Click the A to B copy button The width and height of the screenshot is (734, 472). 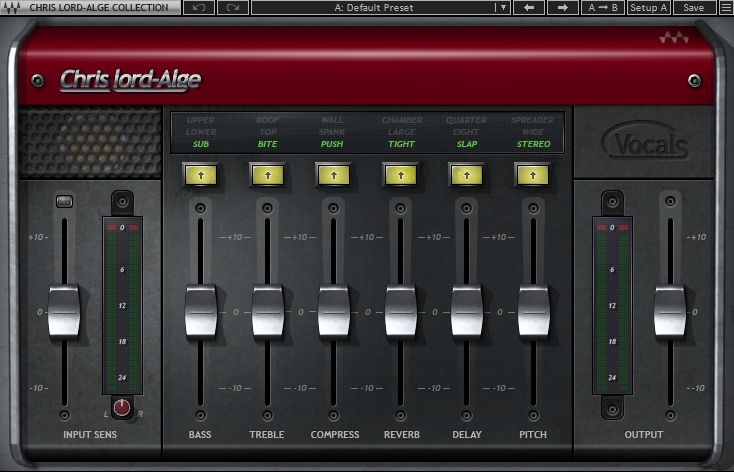coord(602,8)
